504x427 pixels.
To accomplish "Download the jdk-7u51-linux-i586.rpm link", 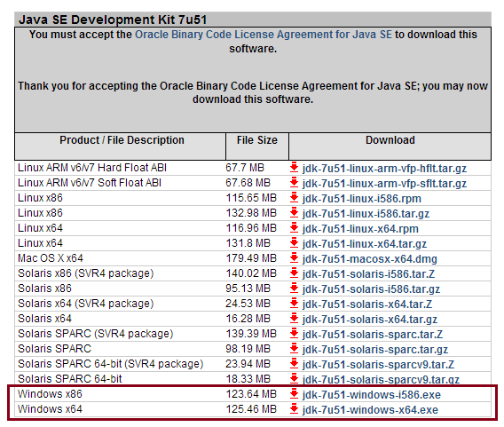I will click(x=362, y=199).
